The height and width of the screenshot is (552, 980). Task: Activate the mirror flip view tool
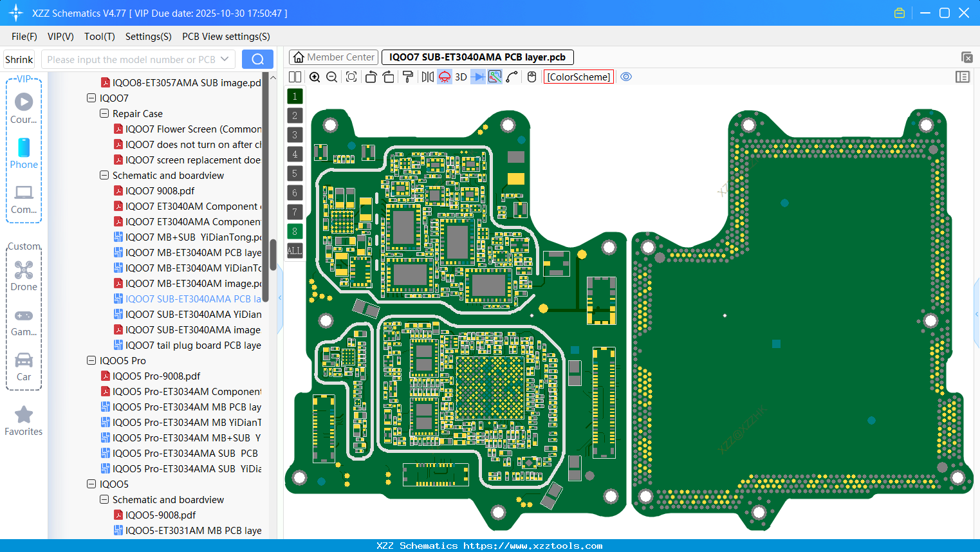pos(427,77)
